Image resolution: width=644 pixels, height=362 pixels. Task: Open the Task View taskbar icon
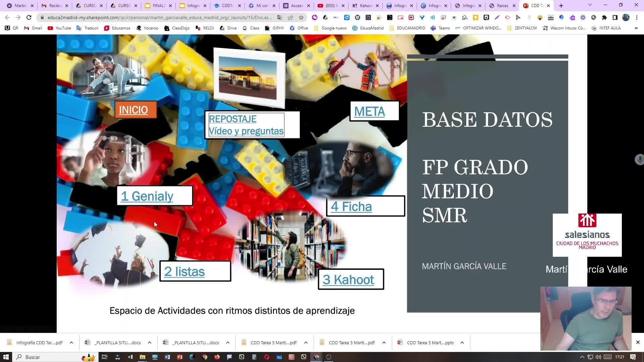(105, 357)
